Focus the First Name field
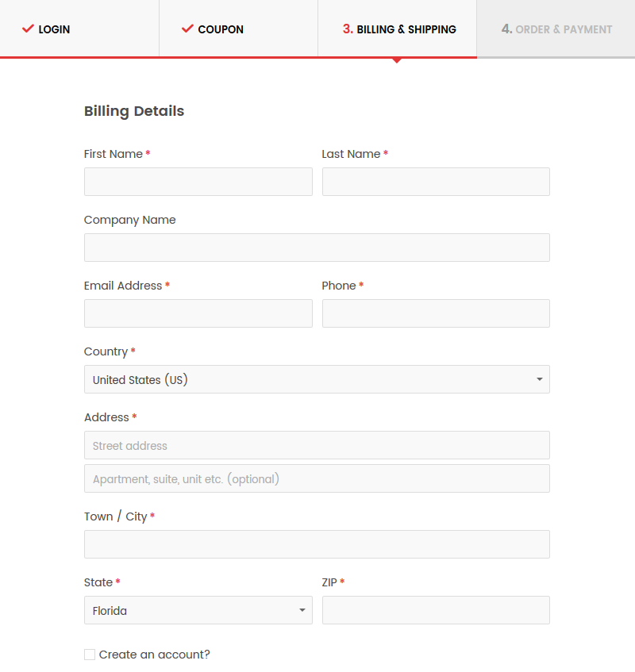This screenshot has width=635, height=672. click(x=198, y=182)
